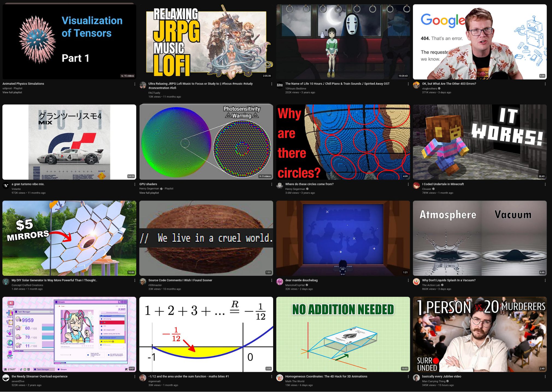Click vlogbrothers channel avatar
Viewport: 552px width, 392px height.
(x=416, y=85)
